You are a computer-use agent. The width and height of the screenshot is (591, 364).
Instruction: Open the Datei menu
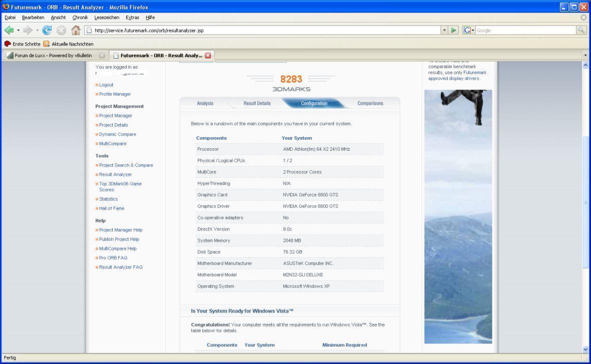click(10, 18)
